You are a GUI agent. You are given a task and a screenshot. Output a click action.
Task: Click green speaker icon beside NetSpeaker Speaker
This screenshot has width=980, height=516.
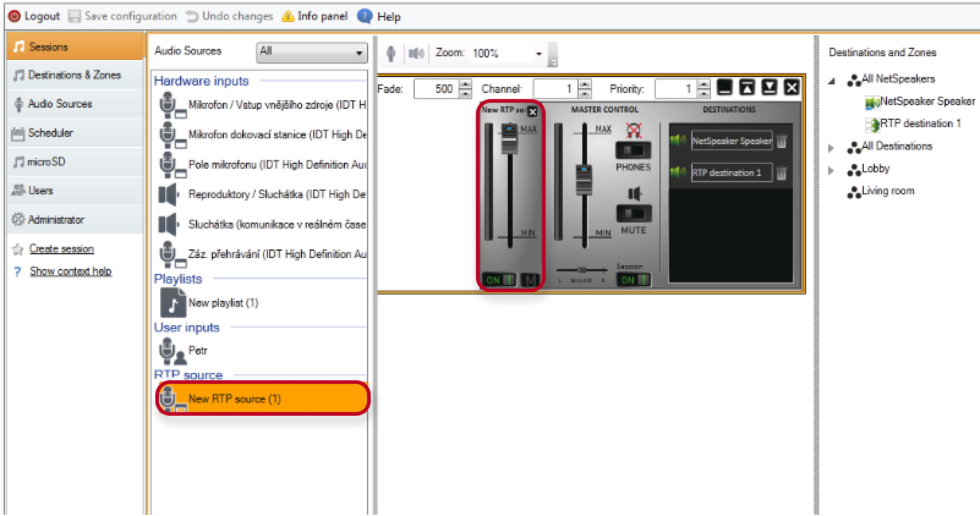tap(678, 141)
